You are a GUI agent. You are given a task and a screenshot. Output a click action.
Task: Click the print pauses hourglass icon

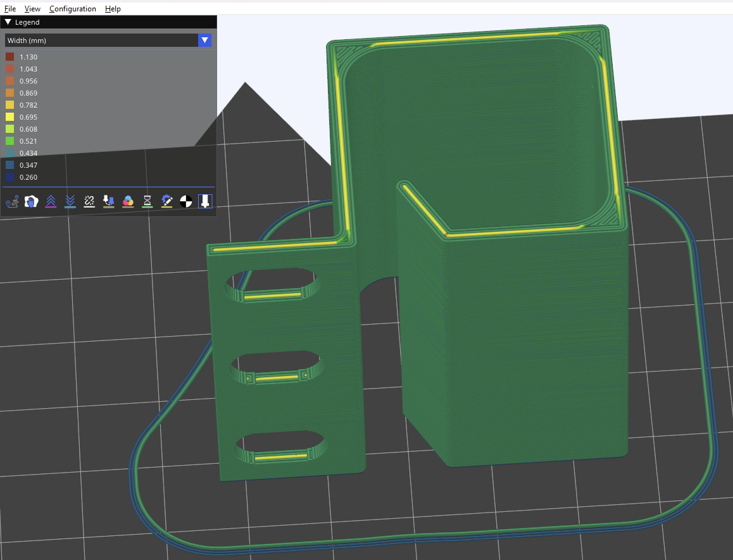pyautogui.click(x=147, y=201)
